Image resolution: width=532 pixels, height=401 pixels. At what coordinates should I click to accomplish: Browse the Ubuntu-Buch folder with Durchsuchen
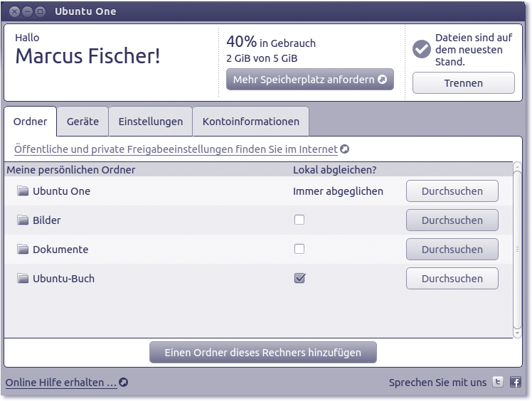[x=452, y=279]
